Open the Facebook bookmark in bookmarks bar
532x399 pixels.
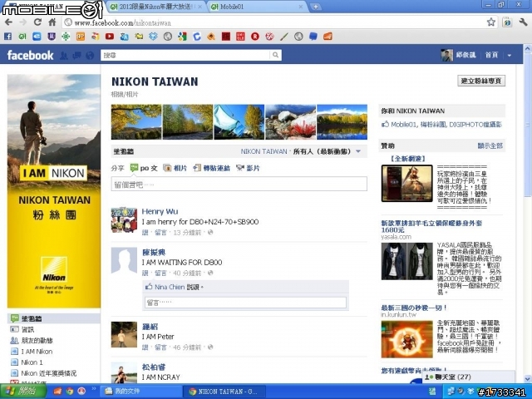[7, 37]
